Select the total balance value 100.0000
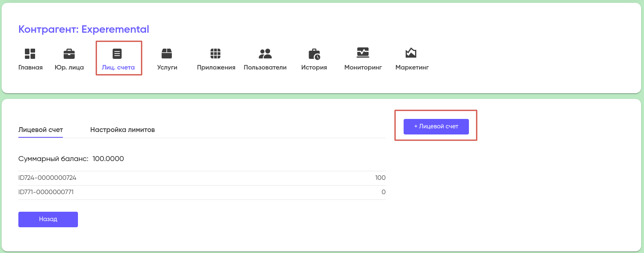644x253 pixels. [108, 159]
